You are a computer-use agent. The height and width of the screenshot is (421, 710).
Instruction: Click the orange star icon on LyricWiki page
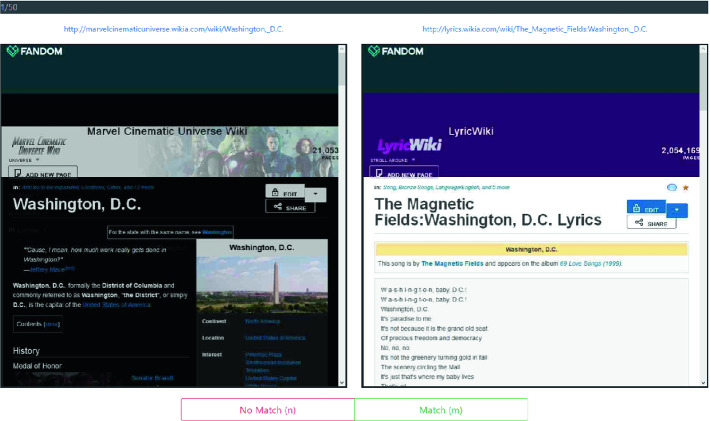coord(685,187)
